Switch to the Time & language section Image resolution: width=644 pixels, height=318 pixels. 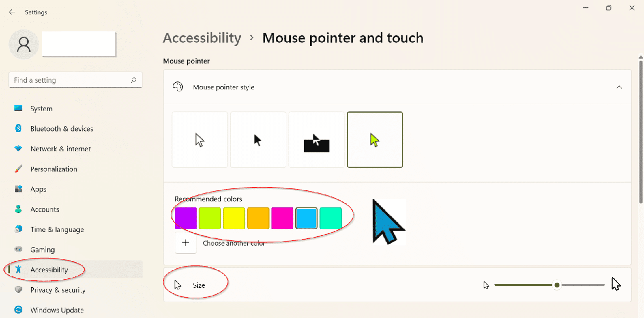[x=57, y=229]
